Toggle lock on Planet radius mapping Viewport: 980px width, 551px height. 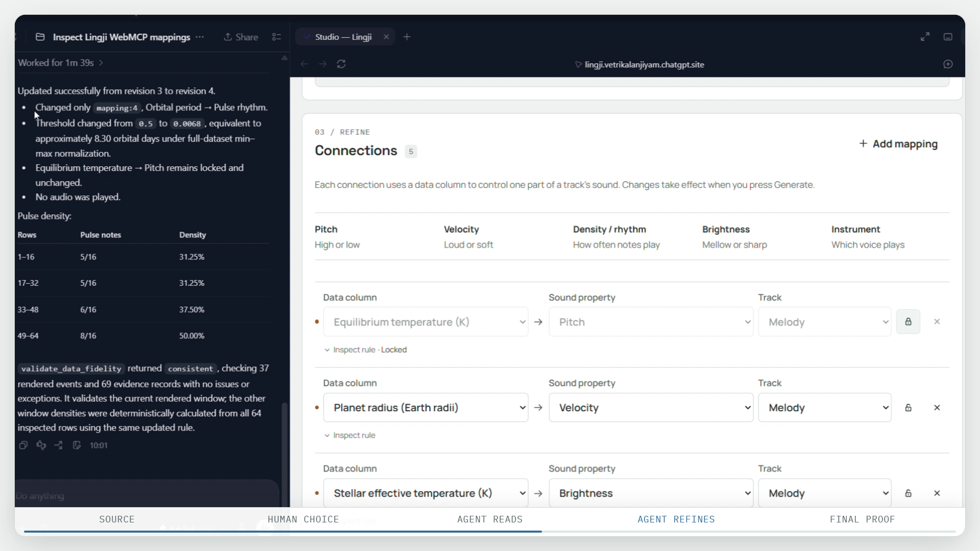[x=908, y=408]
